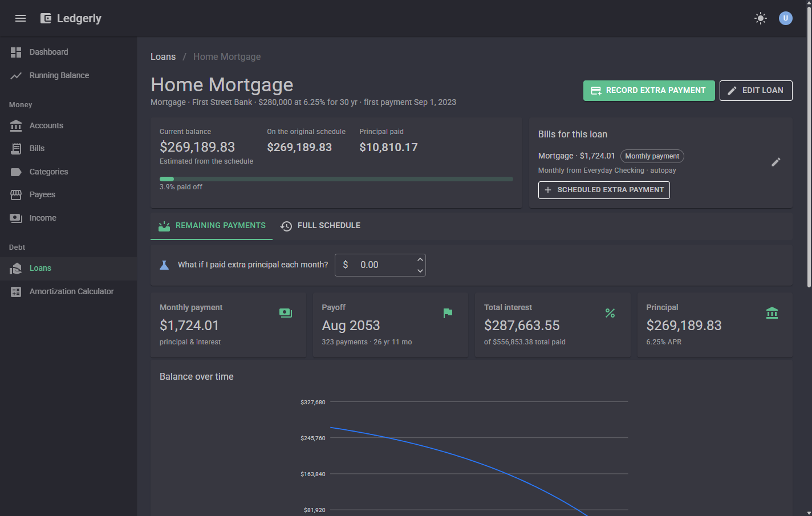Screen dimensions: 812x516
Task: Switch to the Remaining Payments tab
Action: coord(212,226)
